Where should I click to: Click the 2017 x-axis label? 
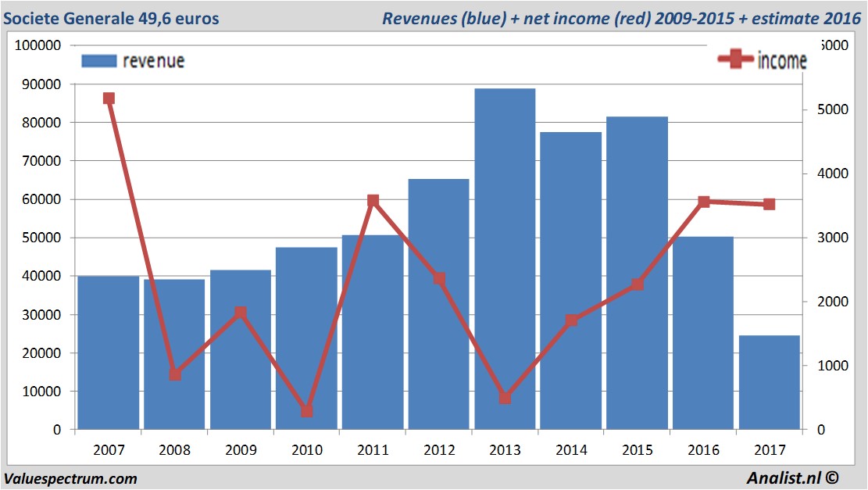[770, 449]
